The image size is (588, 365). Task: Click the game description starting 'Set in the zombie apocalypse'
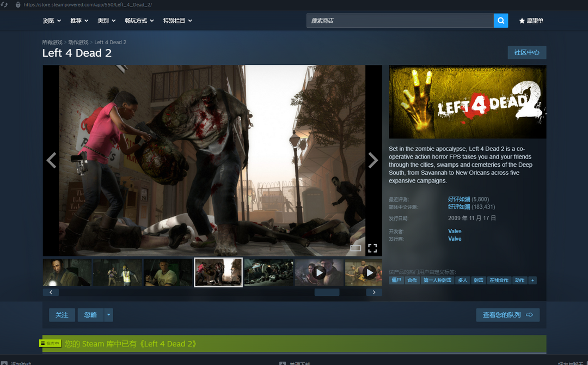click(461, 165)
